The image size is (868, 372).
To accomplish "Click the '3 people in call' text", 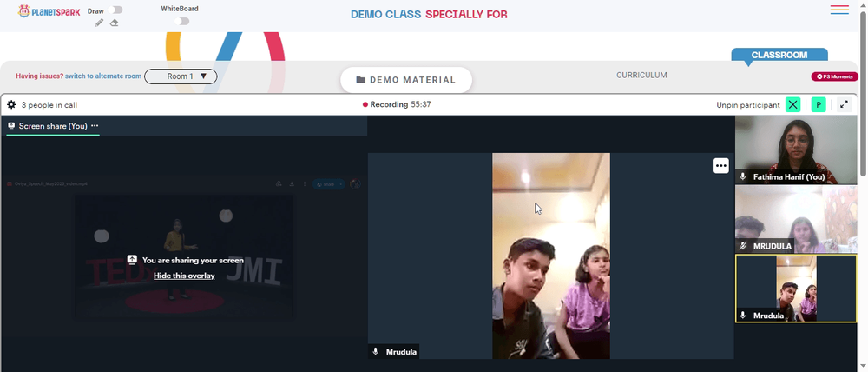I will click(49, 105).
